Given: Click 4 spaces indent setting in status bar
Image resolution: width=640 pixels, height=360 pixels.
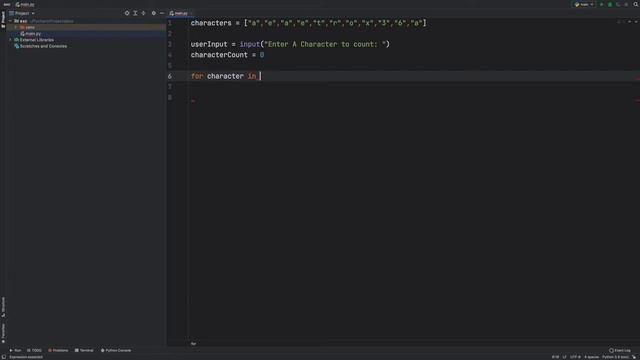Looking at the screenshot, I should [x=591, y=357].
